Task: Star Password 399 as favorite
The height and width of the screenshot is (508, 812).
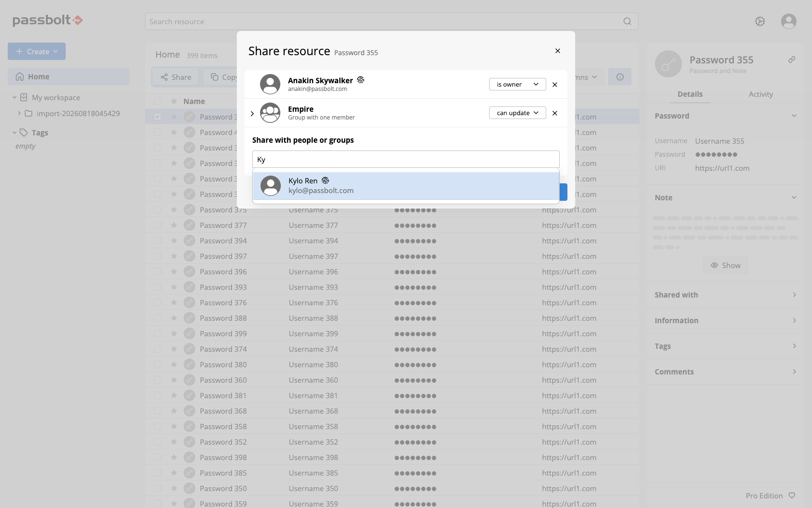Action: [174, 333]
